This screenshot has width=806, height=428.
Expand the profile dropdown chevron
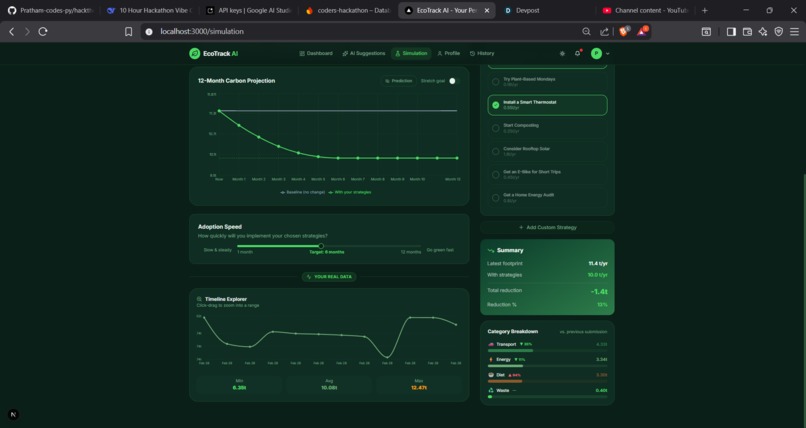608,53
